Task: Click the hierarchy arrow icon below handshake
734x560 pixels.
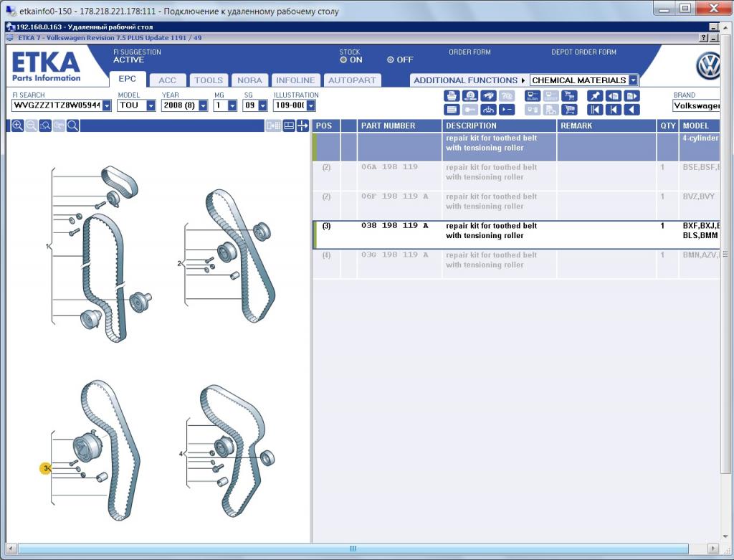Action: click(488, 110)
